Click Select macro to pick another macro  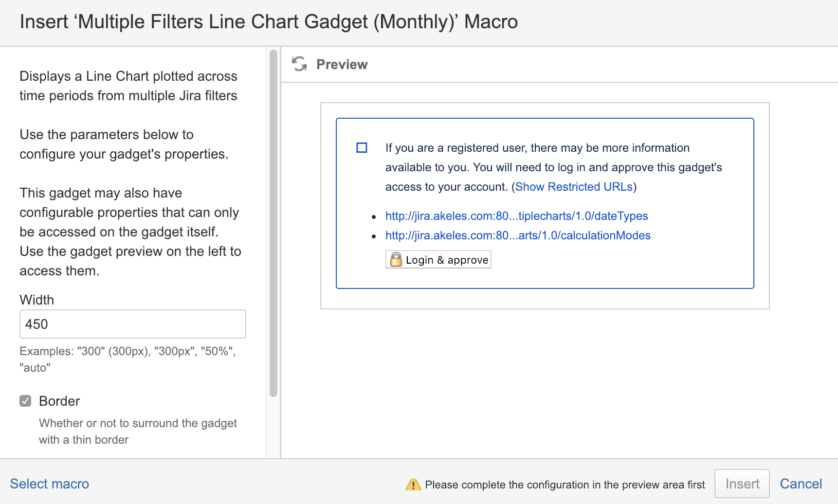click(x=49, y=484)
